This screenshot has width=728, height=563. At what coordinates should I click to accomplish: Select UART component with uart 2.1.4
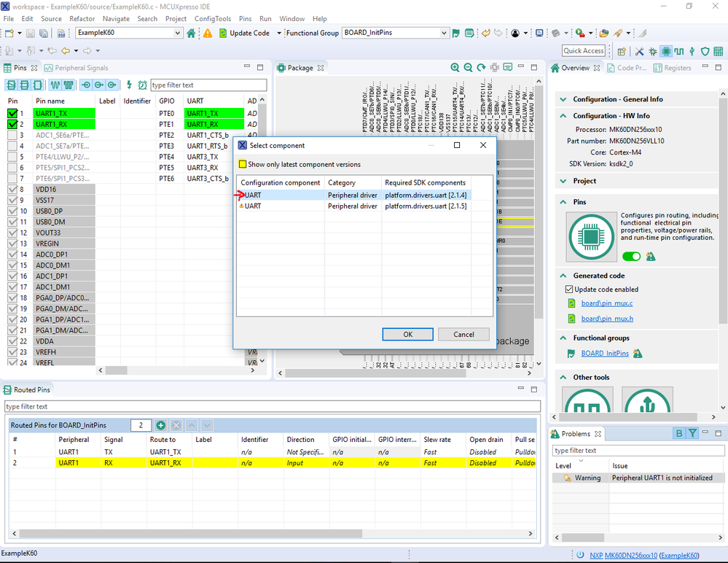[353, 195]
